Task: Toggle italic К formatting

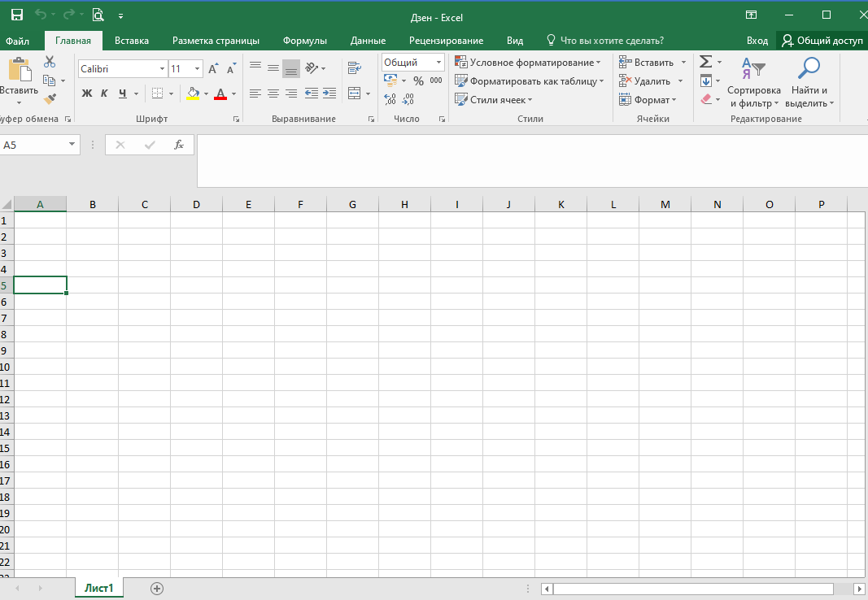Action: click(104, 93)
